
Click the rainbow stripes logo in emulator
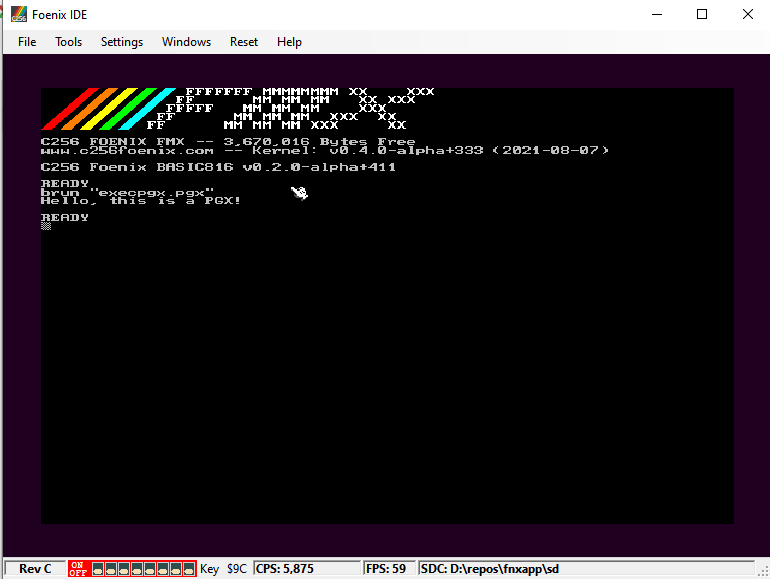pyautogui.click(x=109, y=109)
